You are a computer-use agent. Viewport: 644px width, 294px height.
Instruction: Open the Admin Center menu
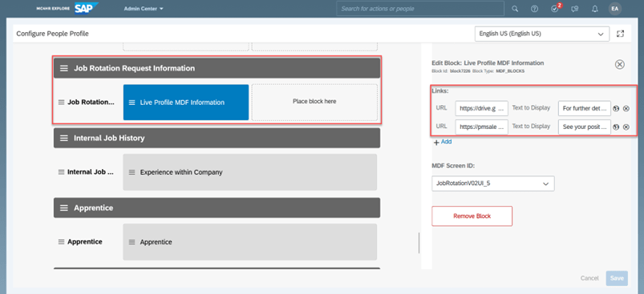point(144,9)
